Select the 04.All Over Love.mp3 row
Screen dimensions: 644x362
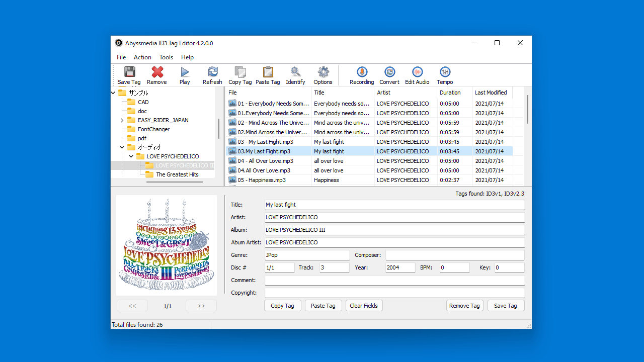[369, 170]
